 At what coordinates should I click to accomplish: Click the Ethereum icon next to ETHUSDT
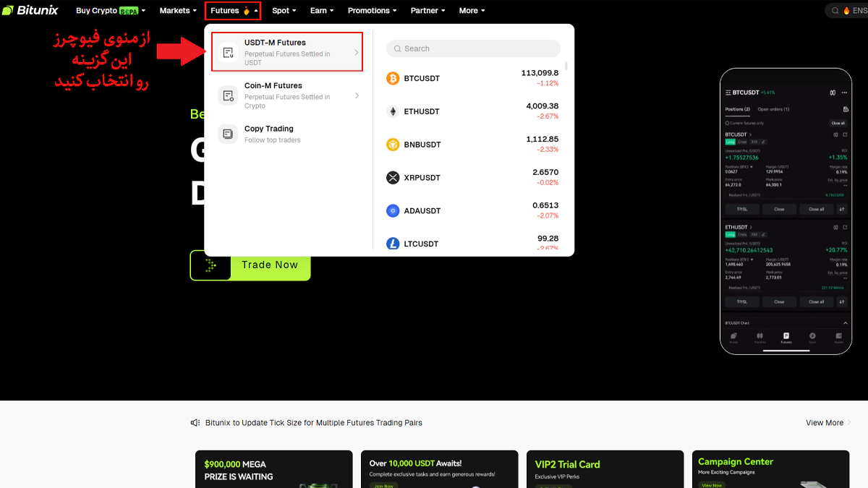(x=393, y=111)
